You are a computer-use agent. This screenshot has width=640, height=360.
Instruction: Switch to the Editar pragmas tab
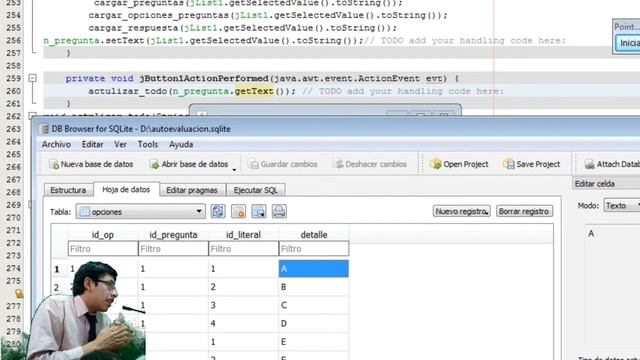tap(192, 190)
